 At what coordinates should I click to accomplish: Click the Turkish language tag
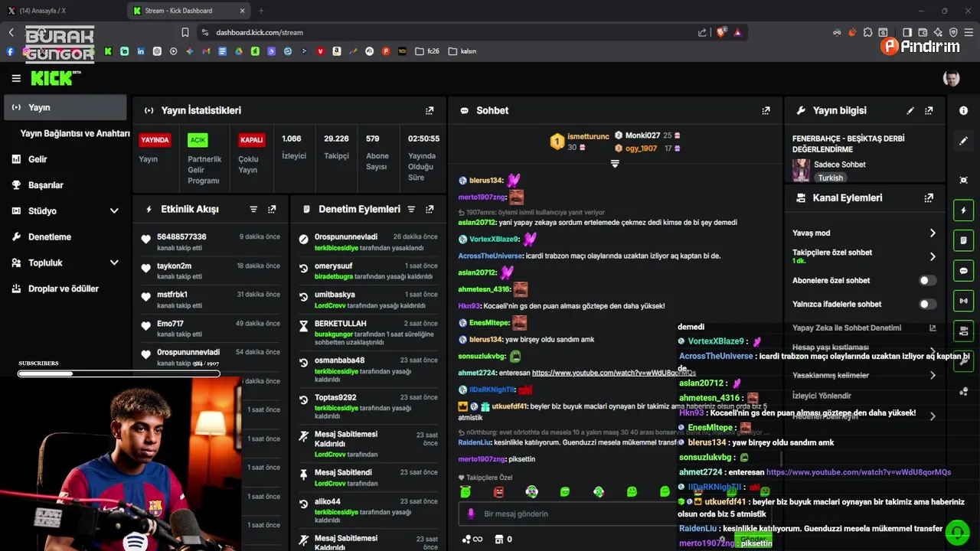(830, 178)
